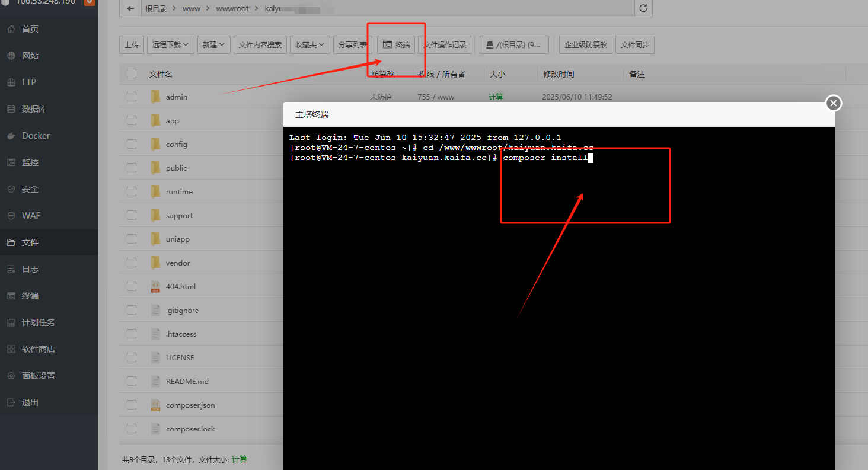Expand the 收藏夹 dropdown
868x470 pixels.
tap(310, 44)
